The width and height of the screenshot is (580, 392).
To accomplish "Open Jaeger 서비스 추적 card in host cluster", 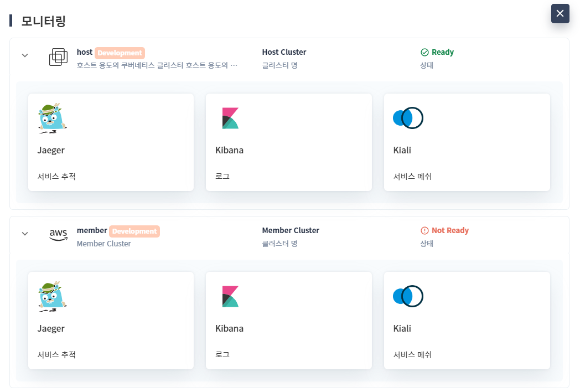I will [111, 142].
